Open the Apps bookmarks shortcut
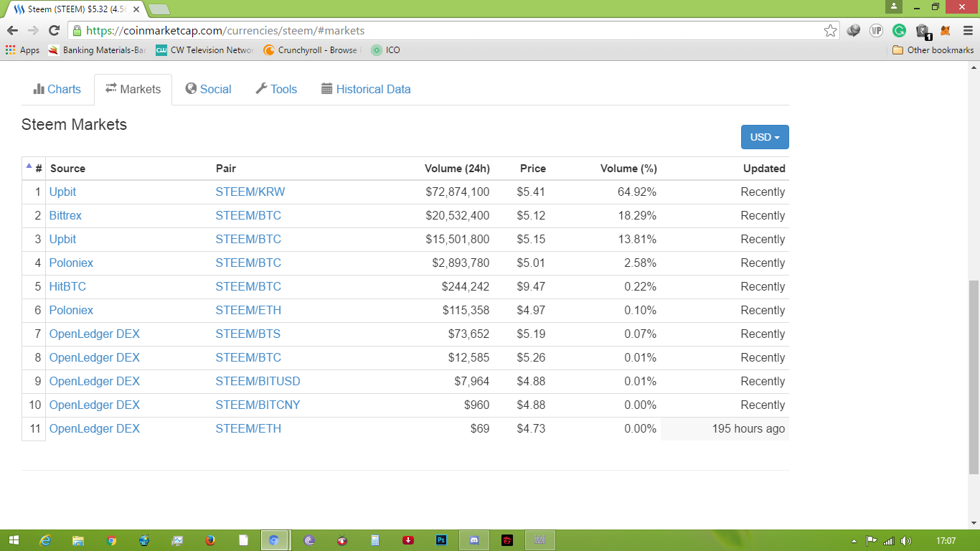This screenshot has width=980, height=551. [22, 50]
